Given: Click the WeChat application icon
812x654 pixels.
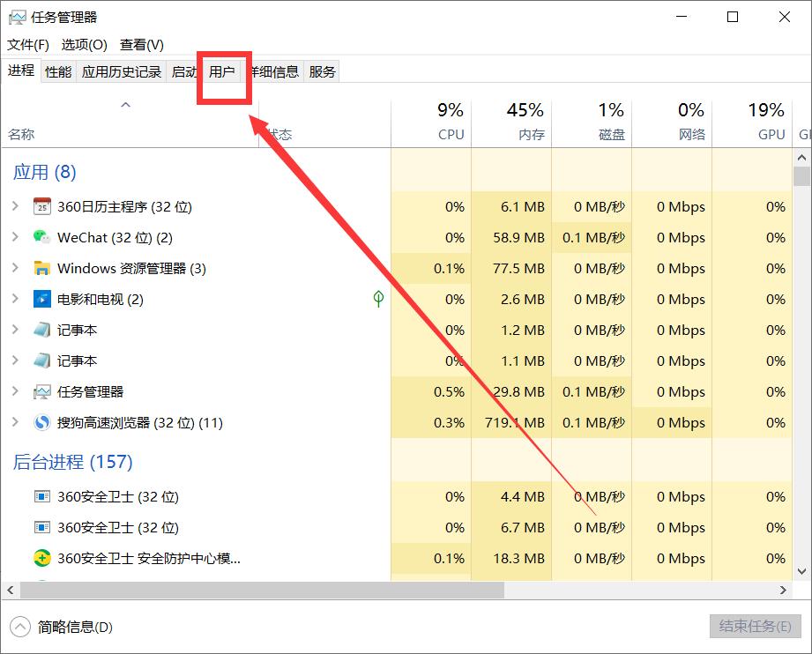Looking at the screenshot, I should pyautogui.click(x=41, y=237).
